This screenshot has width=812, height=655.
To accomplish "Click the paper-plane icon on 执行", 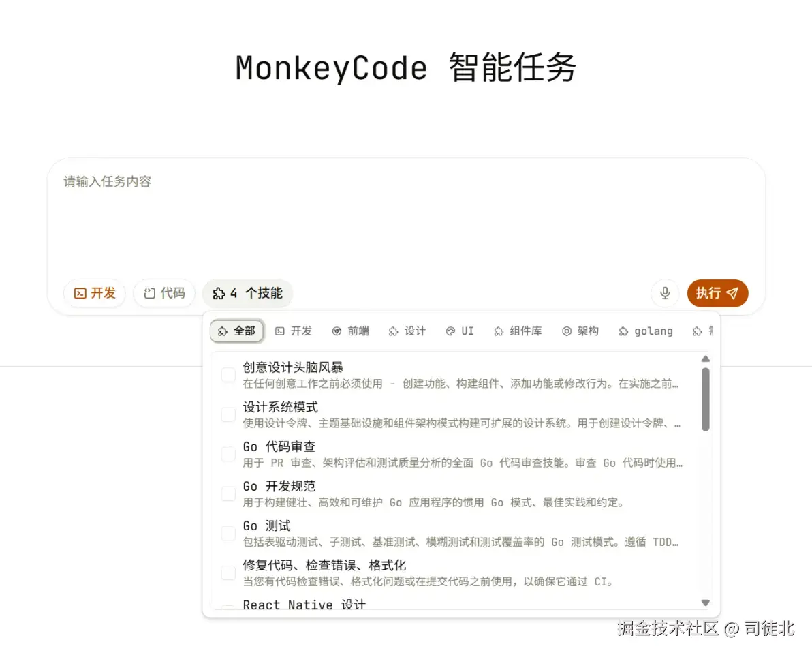I will 732,293.
